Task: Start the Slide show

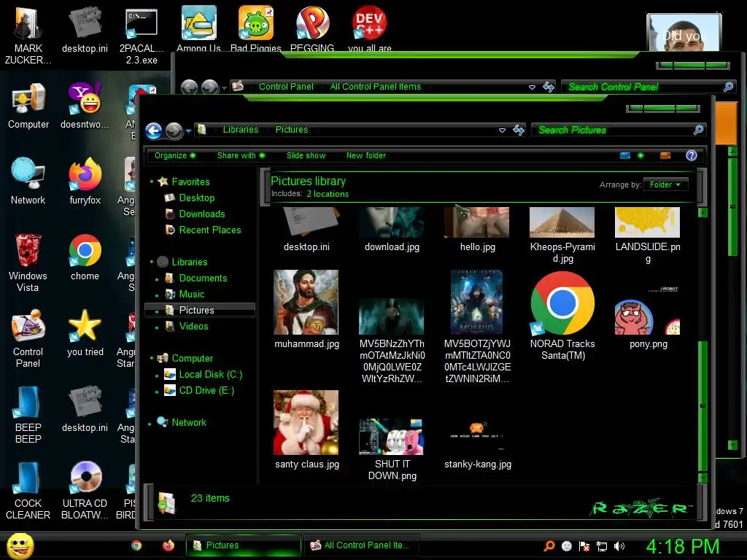Action: point(306,155)
